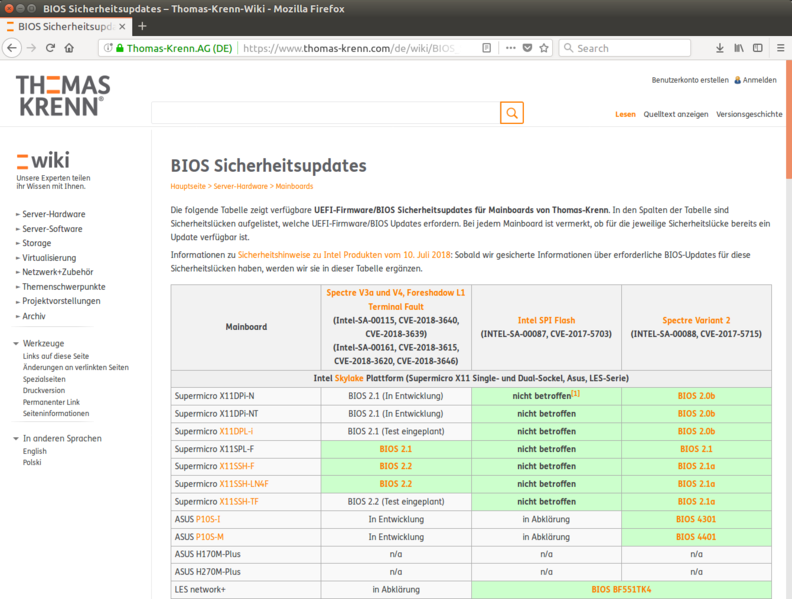Expand the Server-Hardware sidebar item

click(54, 214)
